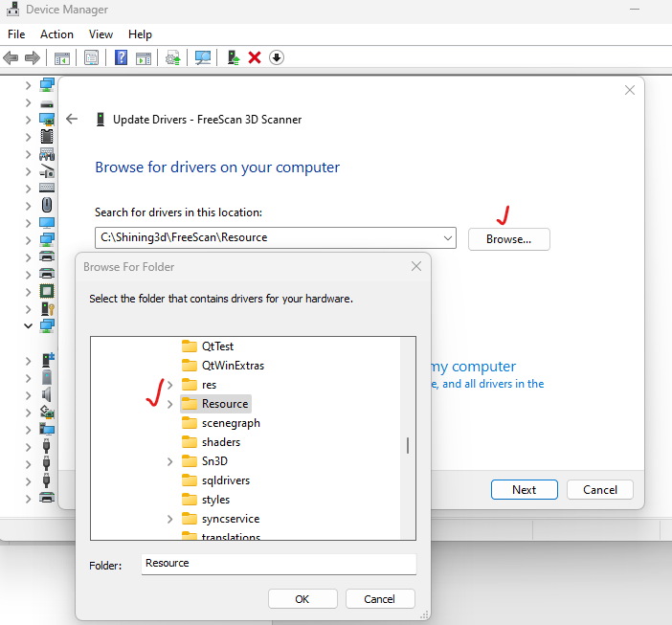Viewport: 672px width, 625px height.
Task: Collapse the expanded network adapters device category
Action: point(29,326)
